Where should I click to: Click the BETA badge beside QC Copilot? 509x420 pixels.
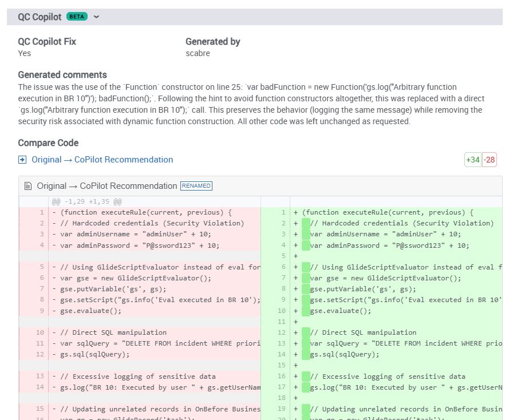77,17
